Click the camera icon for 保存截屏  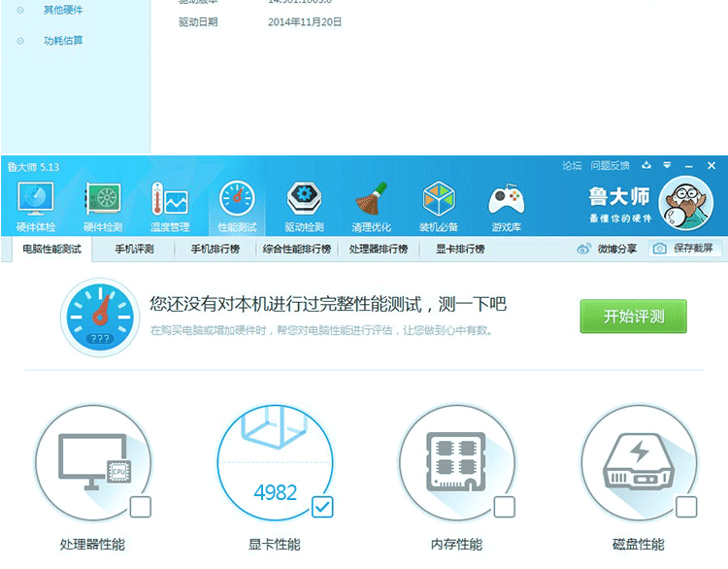659,249
